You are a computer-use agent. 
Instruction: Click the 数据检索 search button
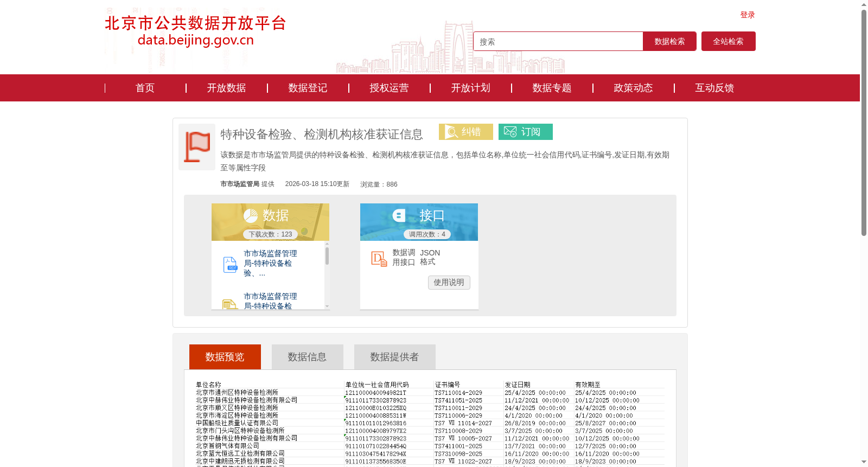pos(669,41)
